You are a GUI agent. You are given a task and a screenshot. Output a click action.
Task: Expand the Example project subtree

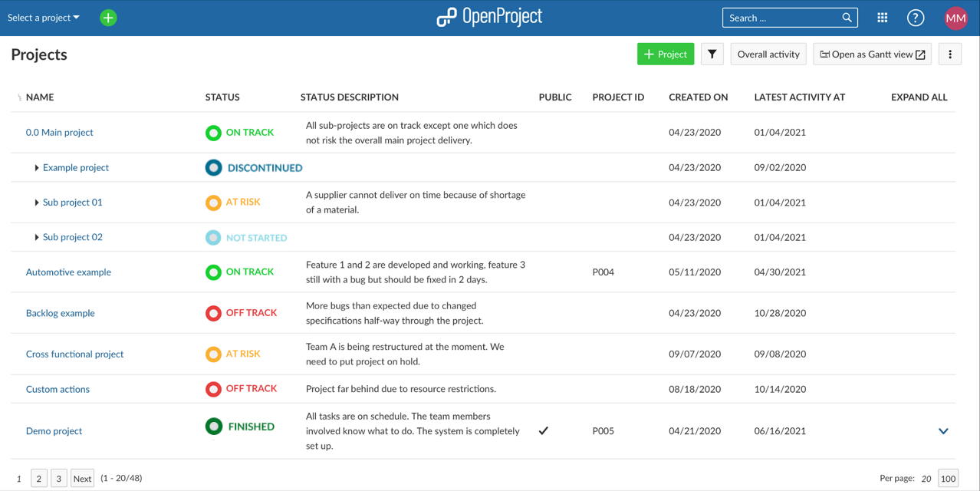click(x=37, y=168)
